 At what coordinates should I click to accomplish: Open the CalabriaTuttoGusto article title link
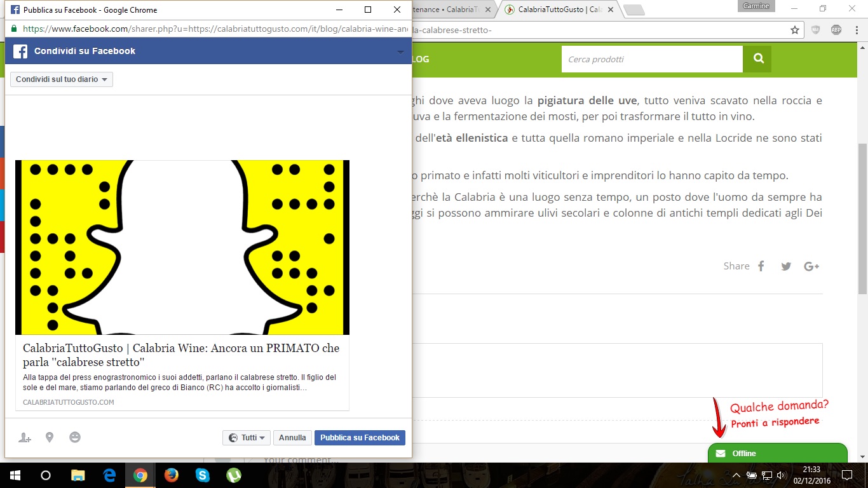[x=181, y=355]
